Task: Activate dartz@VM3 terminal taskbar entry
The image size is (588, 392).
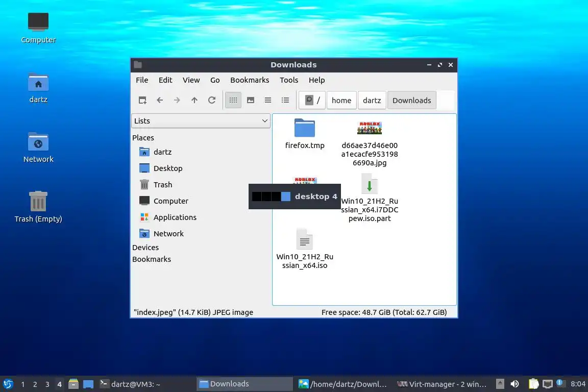Action: 146,384
